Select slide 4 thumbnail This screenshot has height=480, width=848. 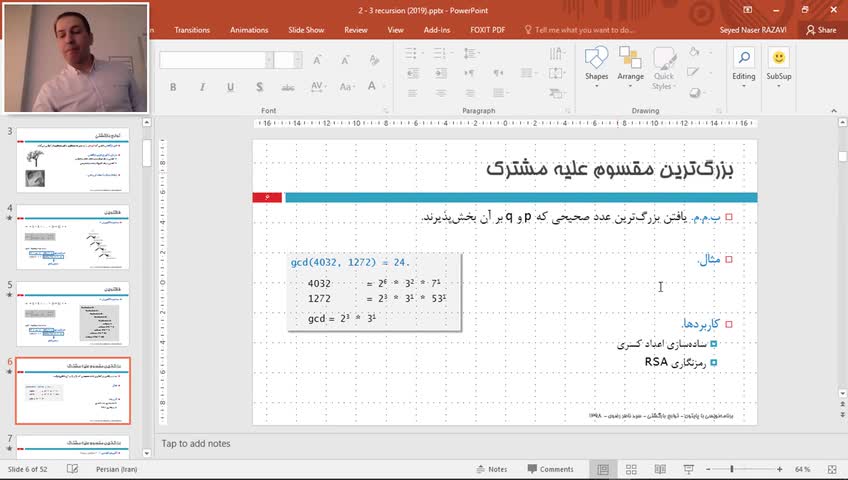(72, 237)
